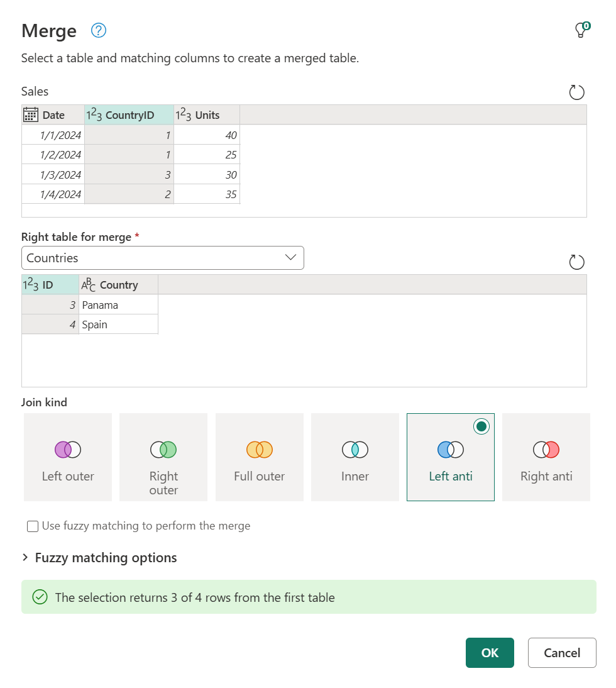This screenshot has height=688, width=616.
Task: Select the Units column header
Action: [207, 114]
